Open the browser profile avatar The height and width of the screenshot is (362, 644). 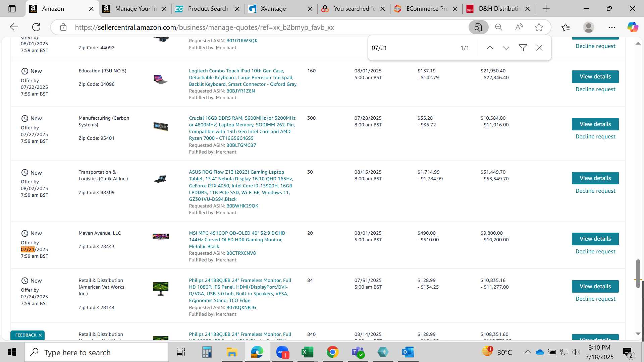pyautogui.click(x=589, y=27)
